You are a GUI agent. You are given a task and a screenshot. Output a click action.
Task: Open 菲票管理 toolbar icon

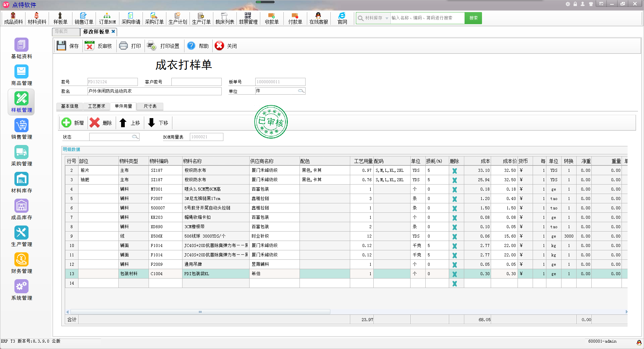248,18
